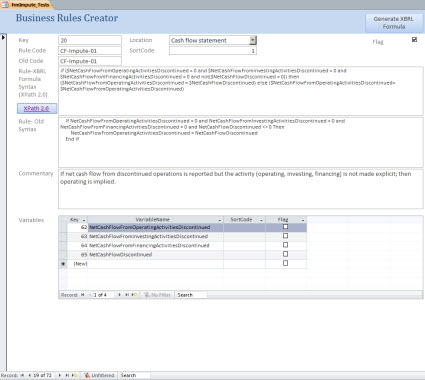Click the (New) row Key cell
The width and height of the screenshot is (425, 380).
pyautogui.click(x=78, y=264)
